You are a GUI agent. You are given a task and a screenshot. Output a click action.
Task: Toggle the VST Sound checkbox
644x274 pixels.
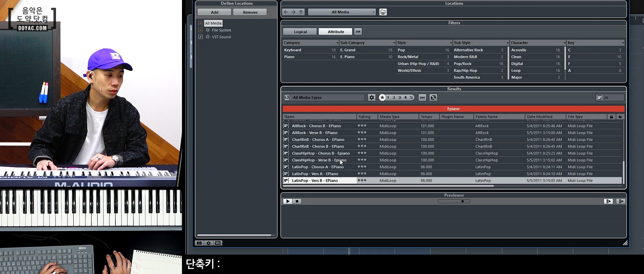coord(200,37)
